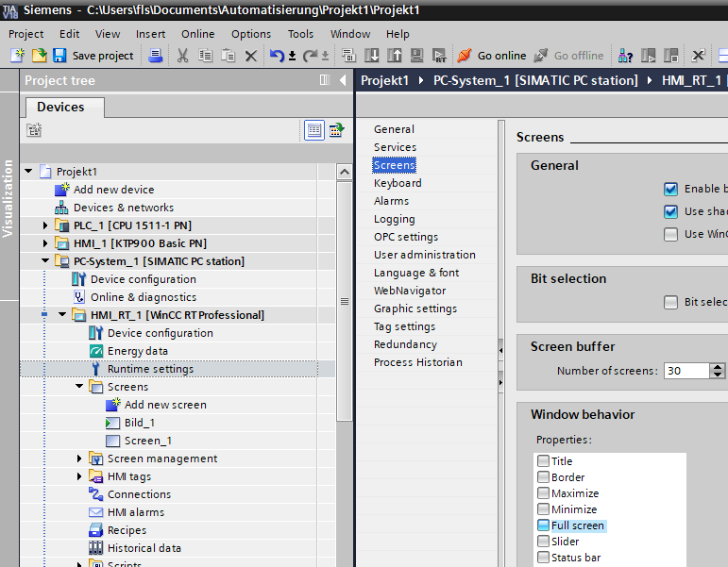Enable the Full screen checkbox
The image size is (728, 567).
coord(543,525)
